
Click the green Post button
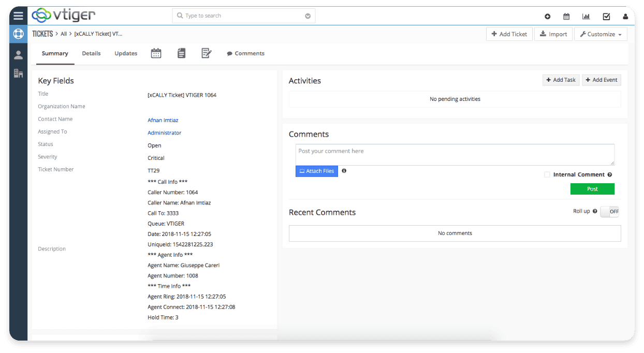tap(592, 189)
